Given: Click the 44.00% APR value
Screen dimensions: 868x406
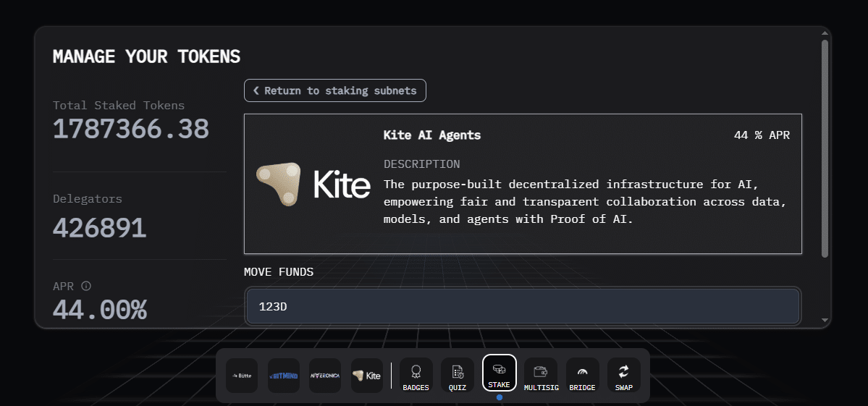Looking at the screenshot, I should [100, 310].
